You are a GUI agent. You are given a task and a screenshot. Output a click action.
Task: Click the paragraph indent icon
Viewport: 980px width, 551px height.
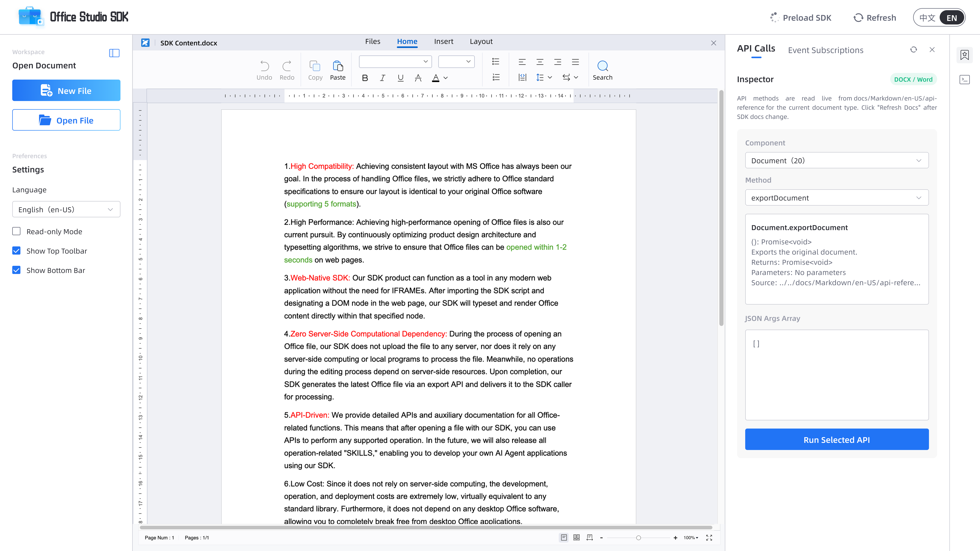pyautogui.click(x=522, y=78)
